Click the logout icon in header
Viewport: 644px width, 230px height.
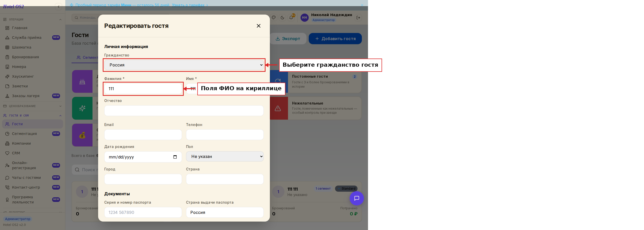tap(358, 18)
